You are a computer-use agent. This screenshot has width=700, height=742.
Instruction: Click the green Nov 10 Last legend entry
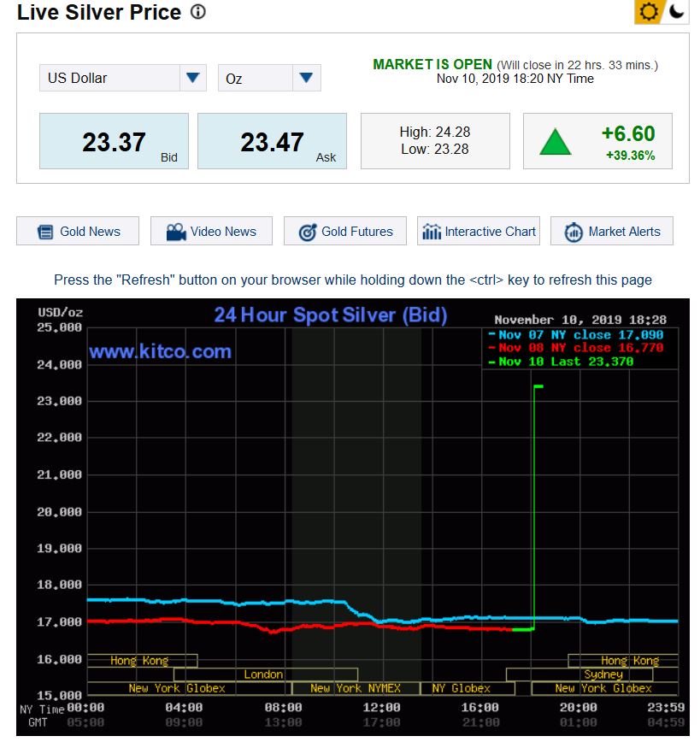pyautogui.click(x=566, y=362)
